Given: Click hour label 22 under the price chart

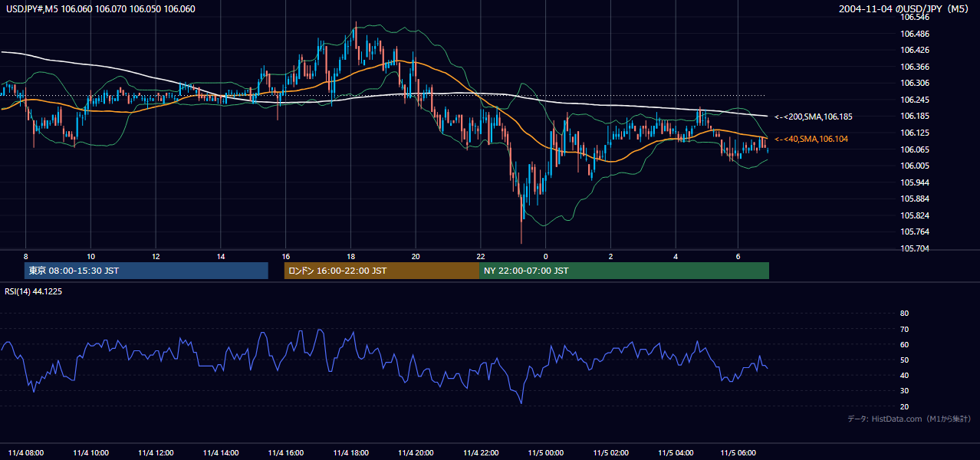Looking at the screenshot, I should 481,256.
